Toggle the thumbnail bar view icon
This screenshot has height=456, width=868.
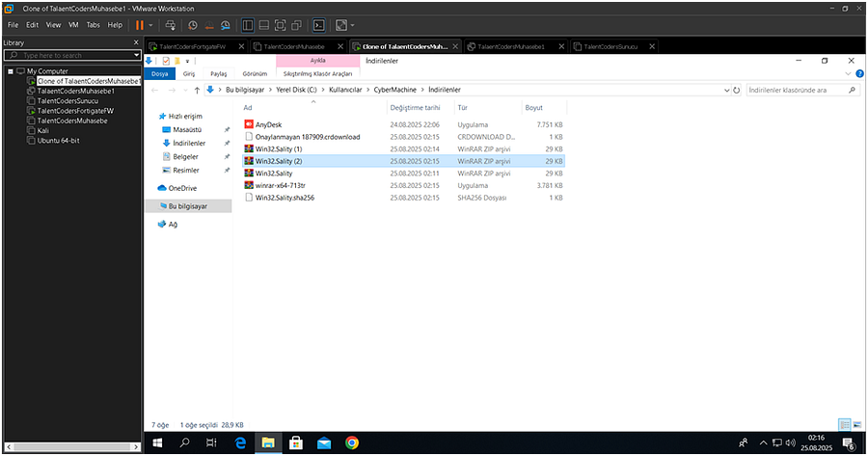click(x=264, y=25)
